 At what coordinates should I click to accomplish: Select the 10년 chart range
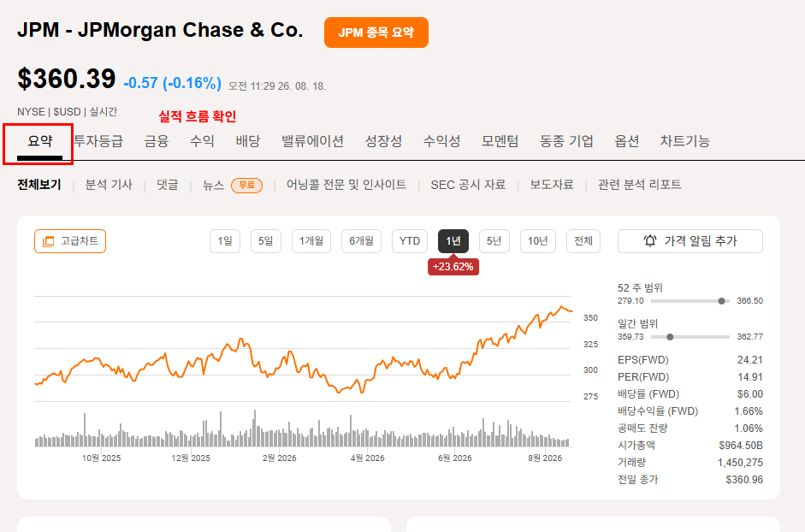pos(538,241)
